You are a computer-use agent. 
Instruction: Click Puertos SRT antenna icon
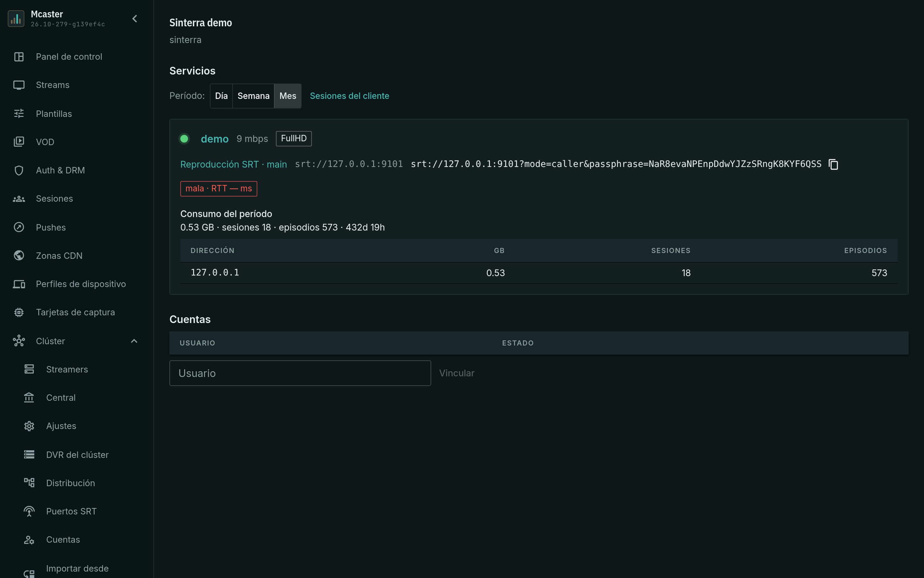coord(29,511)
